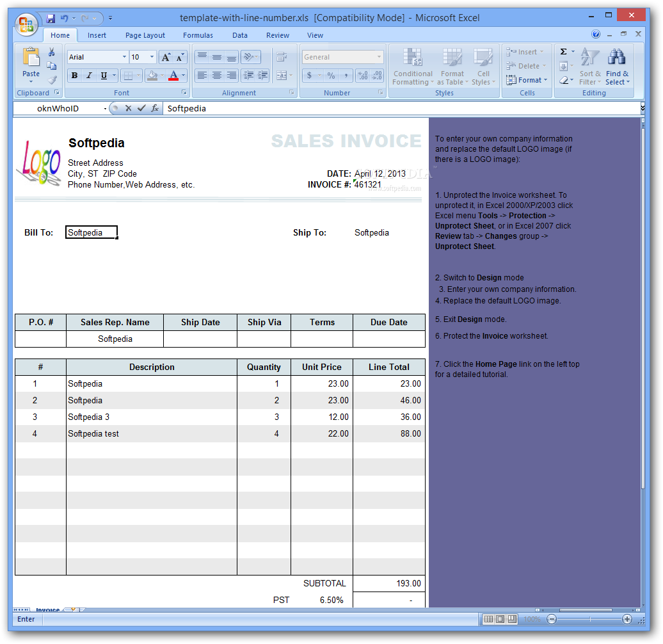Viewport: 663px width, 644px height.
Task: Click the Paste clipboard icon
Action: click(x=31, y=57)
